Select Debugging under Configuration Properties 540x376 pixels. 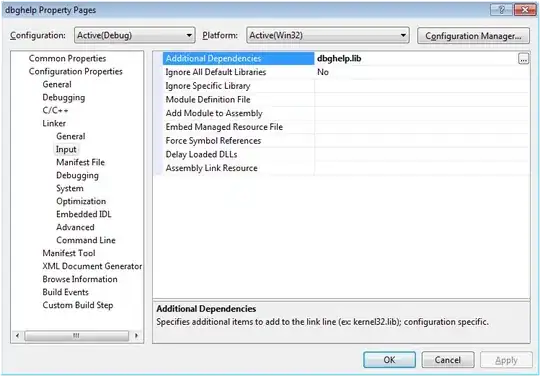(64, 97)
